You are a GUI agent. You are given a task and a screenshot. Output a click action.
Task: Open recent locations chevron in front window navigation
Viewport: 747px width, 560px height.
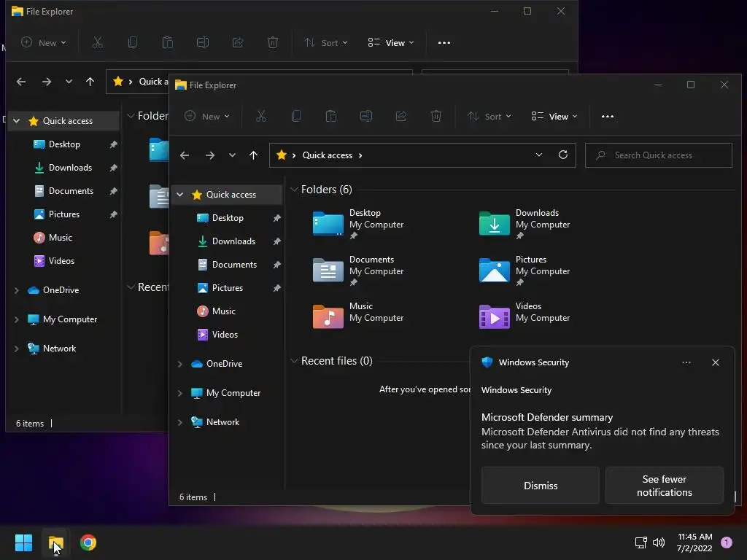coord(232,155)
